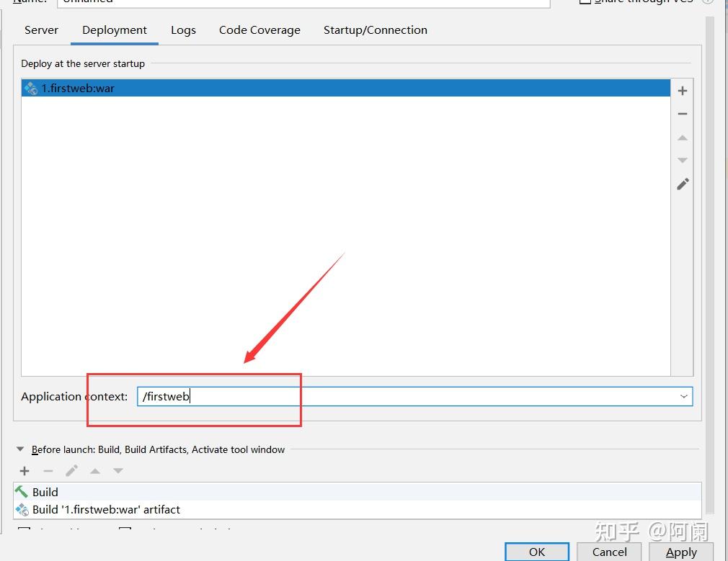Add a deployment artifact with plus icon
The width and height of the screenshot is (728, 561).
[682, 91]
